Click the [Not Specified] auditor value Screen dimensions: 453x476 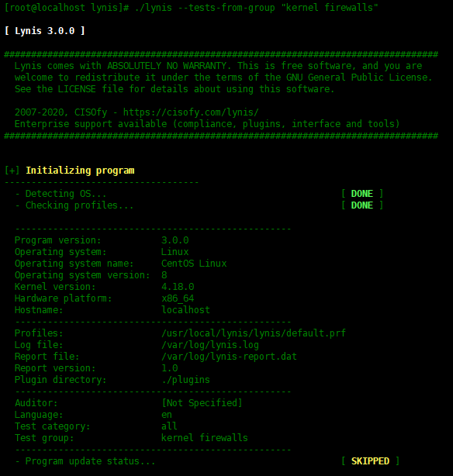(x=202, y=403)
